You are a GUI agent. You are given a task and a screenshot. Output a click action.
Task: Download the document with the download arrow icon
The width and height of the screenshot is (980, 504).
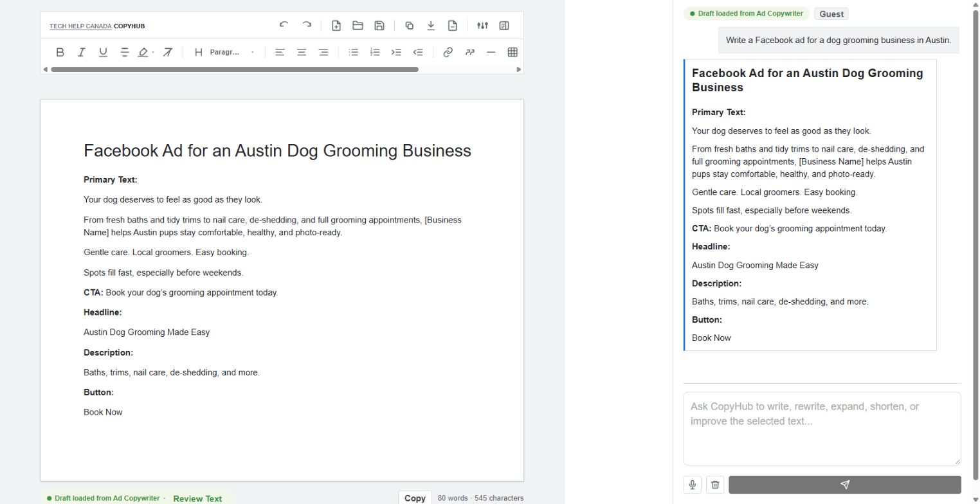click(x=431, y=26)
